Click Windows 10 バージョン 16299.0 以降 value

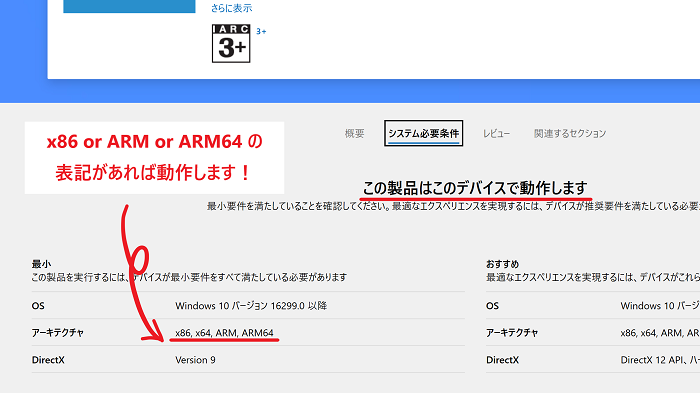(251, 306)
